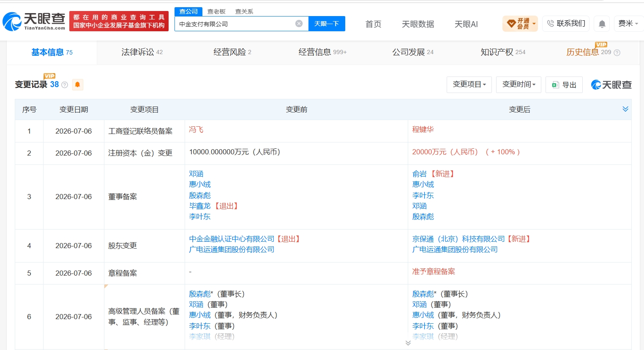Open 广电运通集团股份有限公司 in the 变更前 column
The height and width of the screenshot is (350, 644).
(232, 249)
